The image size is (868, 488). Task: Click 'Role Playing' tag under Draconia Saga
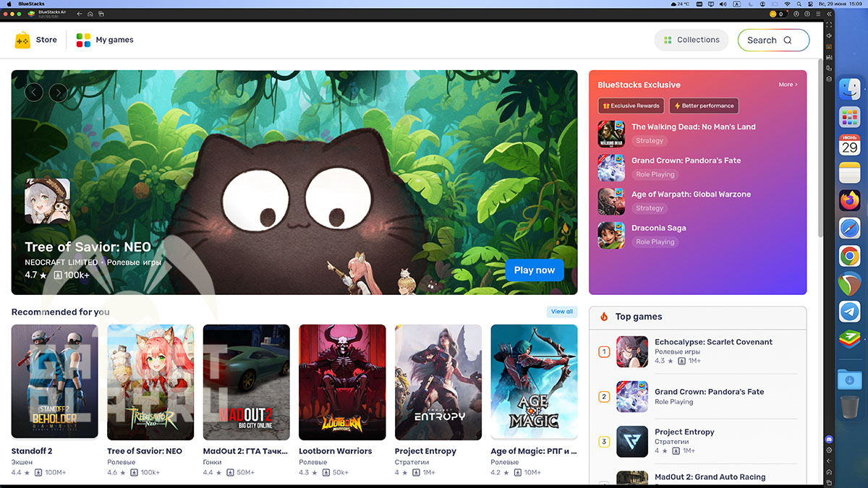tap(655, 242)
